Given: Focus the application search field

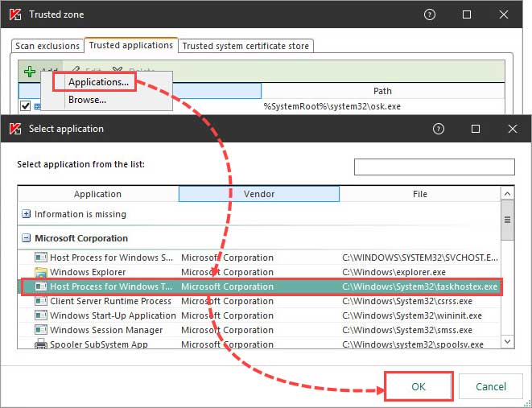Looking at the screenshot, I should click(435, 167).
